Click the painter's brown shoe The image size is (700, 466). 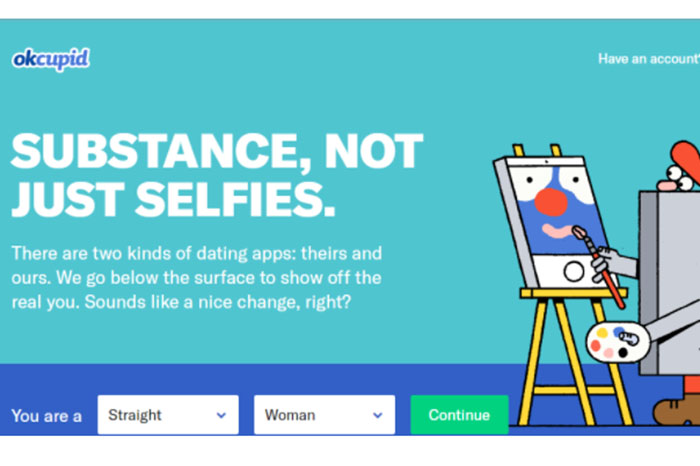click(677, 408)
